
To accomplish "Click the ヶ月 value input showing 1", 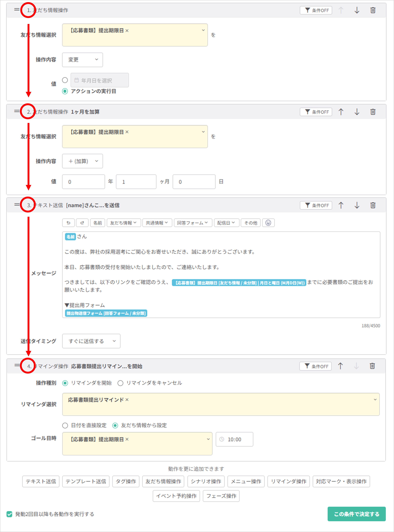I will click(x=136, y=182).
